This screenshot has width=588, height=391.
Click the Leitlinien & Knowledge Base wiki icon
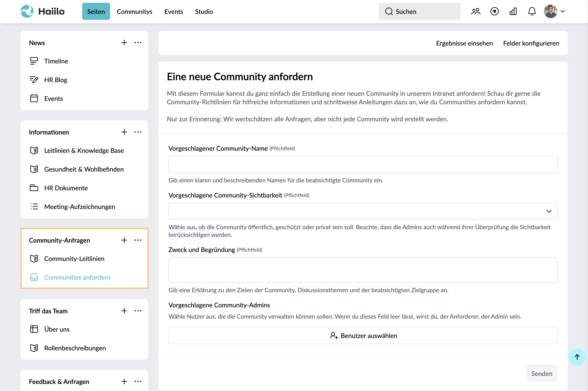click(34, 150)
